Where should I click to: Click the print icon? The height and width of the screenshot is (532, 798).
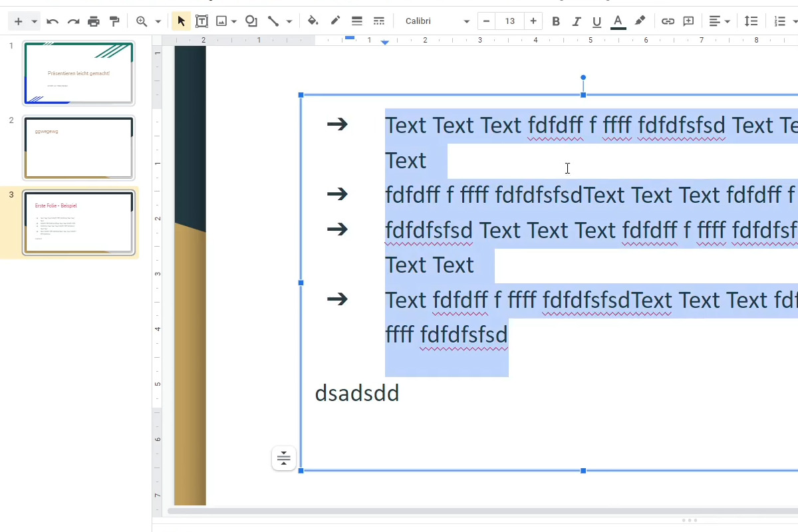click(94, 21)
